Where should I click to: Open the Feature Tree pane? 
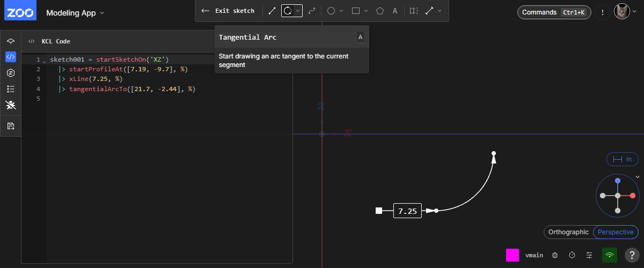click(x=11, y=41)
